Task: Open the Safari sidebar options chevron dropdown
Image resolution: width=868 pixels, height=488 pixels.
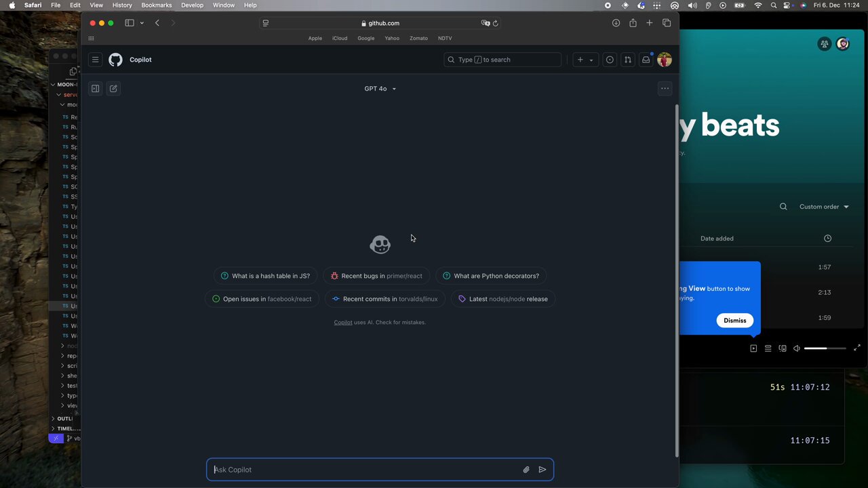Action: click(x=142, y=23)
